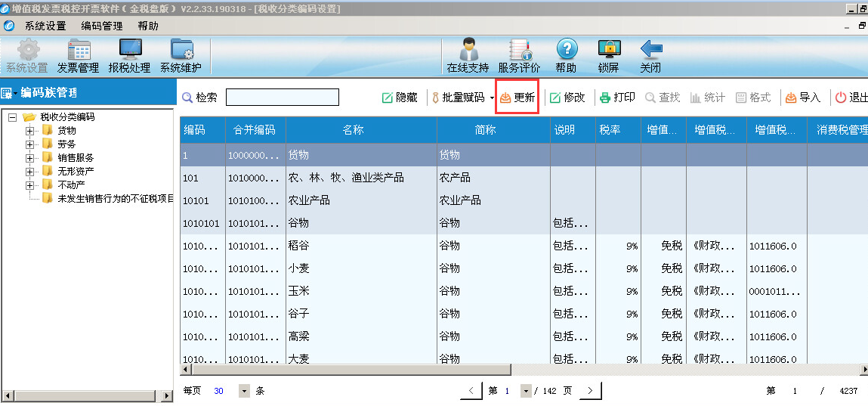Screen dimensions: 868x406
Task: Click the 查找 find button
Action: (663, 98)
